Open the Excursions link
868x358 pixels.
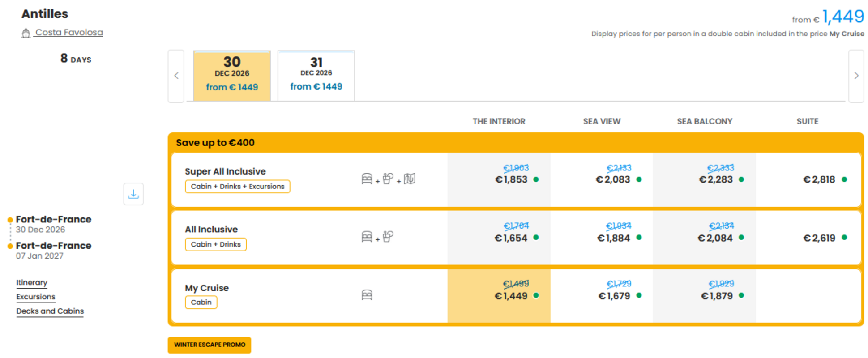tap(36, 297)
